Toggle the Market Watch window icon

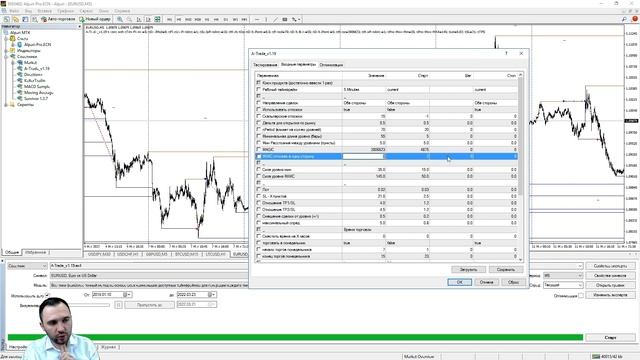(25, 19)
